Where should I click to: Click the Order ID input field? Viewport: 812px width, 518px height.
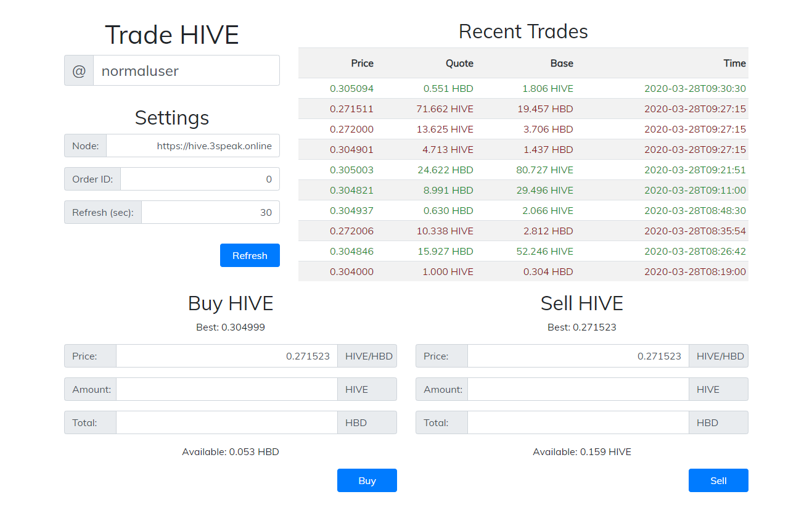200,179
